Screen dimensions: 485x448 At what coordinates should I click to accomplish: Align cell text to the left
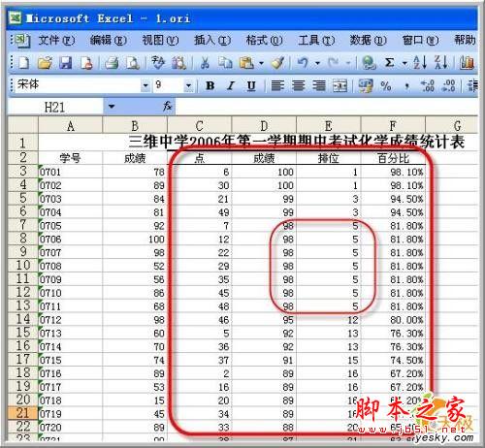[277, 85]
